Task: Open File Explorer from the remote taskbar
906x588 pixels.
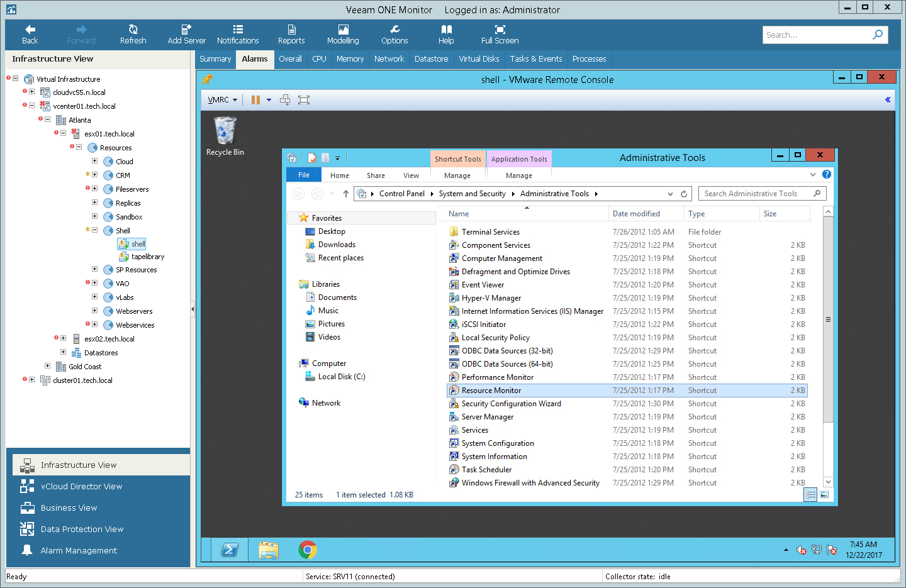Action: click(269, 550)
